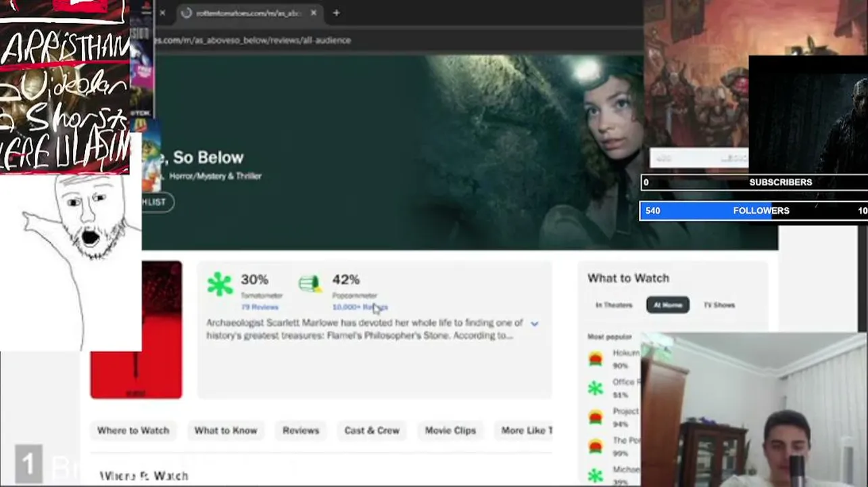Click the Watchlist button under the movie title

click(x=157, y=202)
